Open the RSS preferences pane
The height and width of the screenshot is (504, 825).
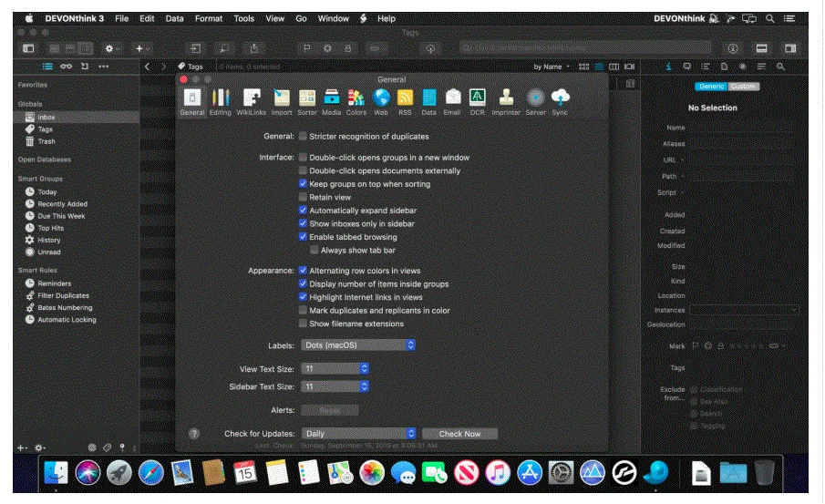(405, 101)
